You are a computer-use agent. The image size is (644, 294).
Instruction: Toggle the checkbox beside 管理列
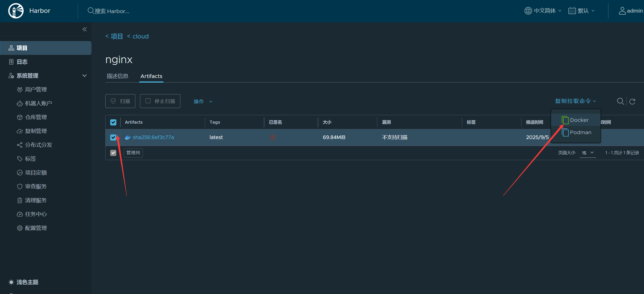(113, 153)
